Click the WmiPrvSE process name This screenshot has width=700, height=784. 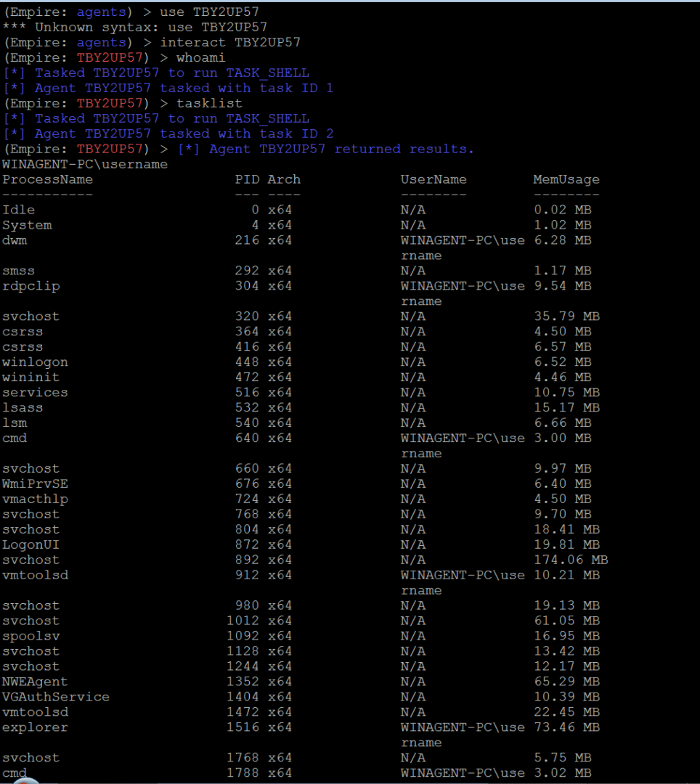(35, 483)
